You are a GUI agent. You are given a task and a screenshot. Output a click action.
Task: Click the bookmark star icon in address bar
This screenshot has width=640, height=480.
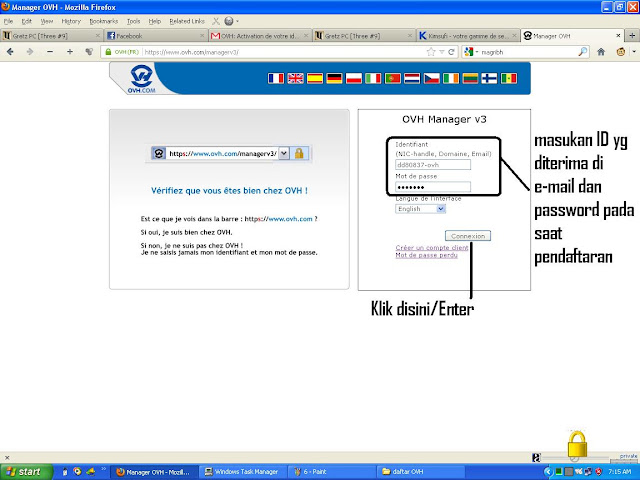(431, 52)
